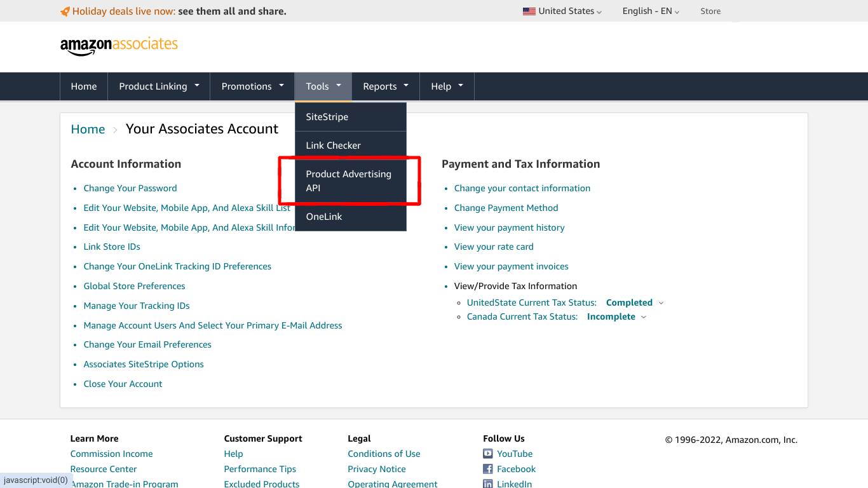
Task: Open the Promotions dropdown
Action: coord(252,86)
